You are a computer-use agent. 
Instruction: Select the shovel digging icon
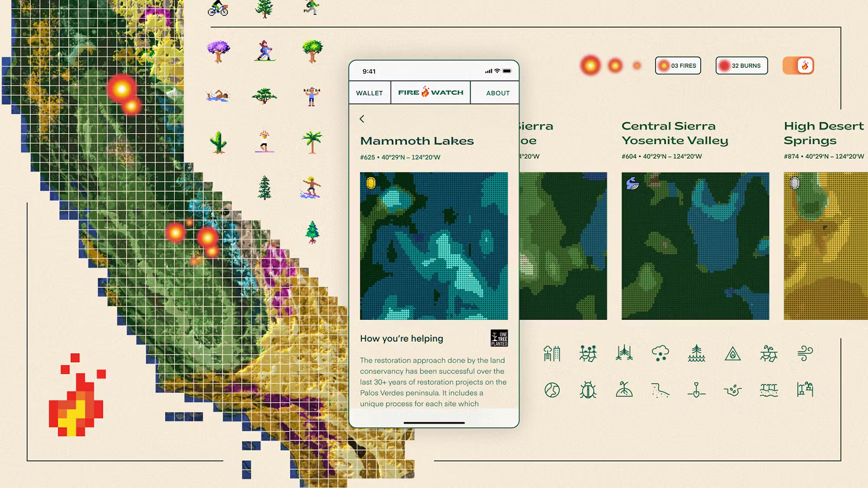tap(696, 389)
